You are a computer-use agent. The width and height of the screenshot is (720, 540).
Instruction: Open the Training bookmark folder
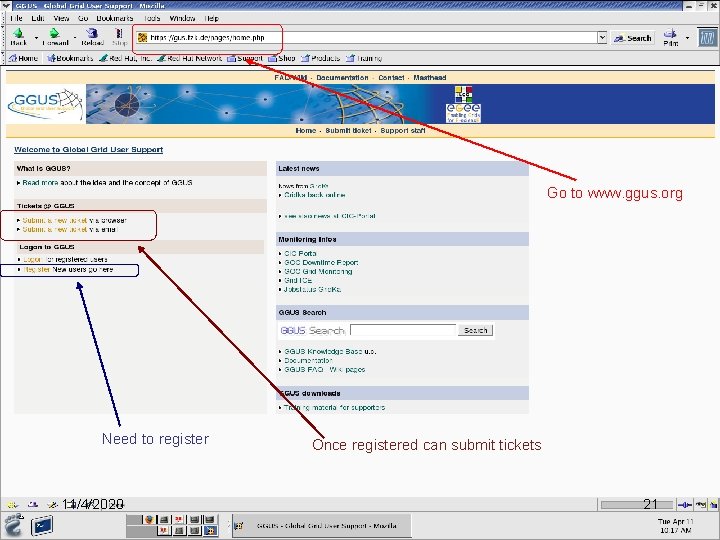coord(364,58)
